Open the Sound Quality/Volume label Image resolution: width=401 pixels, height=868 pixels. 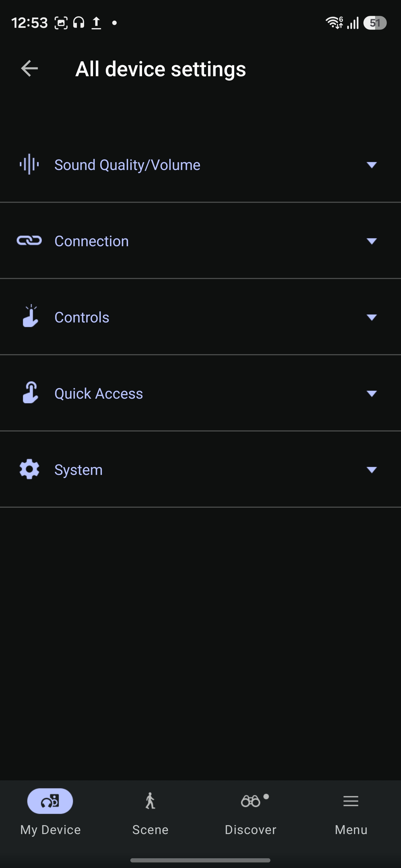127,165
